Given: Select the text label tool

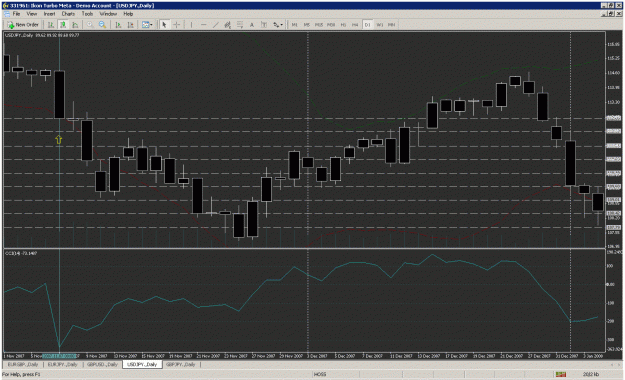Looking at the screenshot, I should 264,25.
